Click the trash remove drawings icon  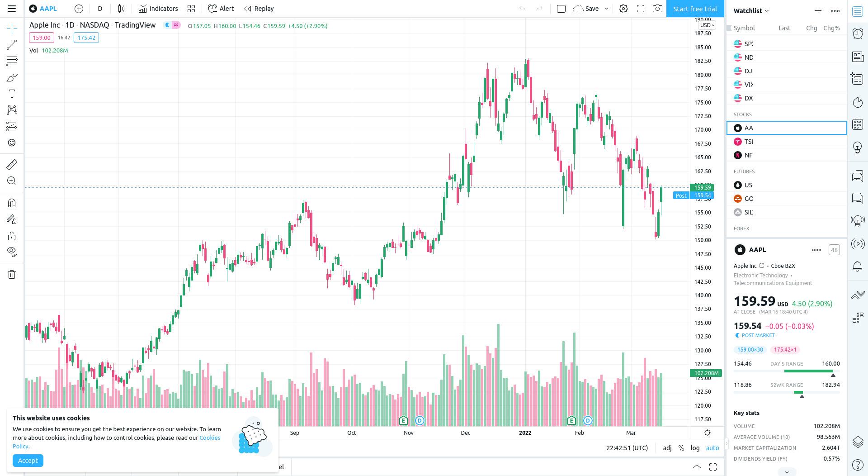pos(12,274)
